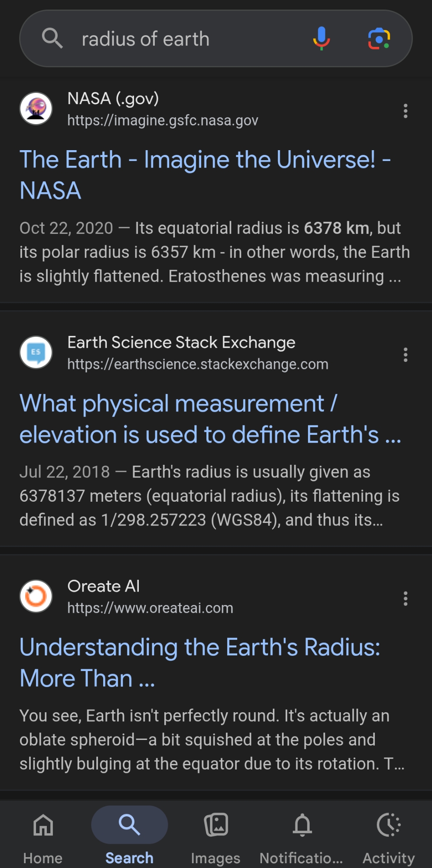Click the imagine.gsfc.nasa.gov URL
Viewport: 432px width, 868px height.
163,120
